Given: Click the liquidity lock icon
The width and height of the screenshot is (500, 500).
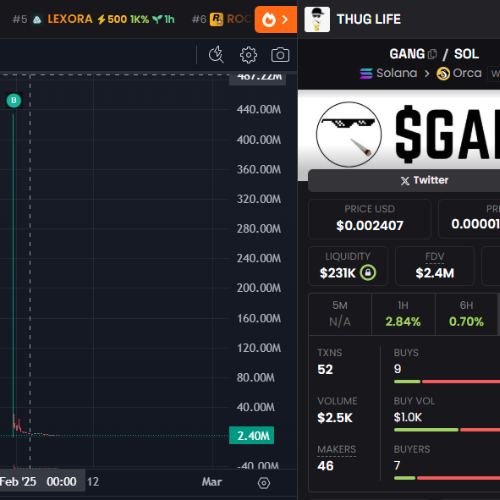Looking at the screenshot, I should [368, 273].
